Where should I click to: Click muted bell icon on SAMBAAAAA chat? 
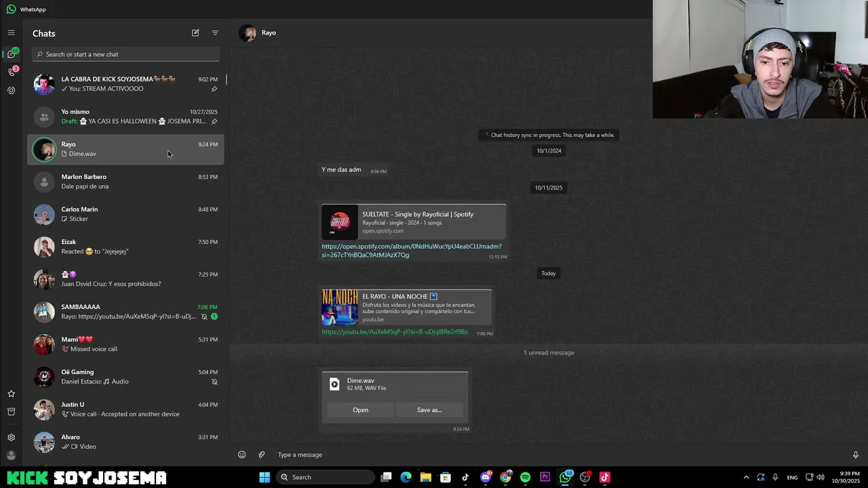(x=204, y=317)
